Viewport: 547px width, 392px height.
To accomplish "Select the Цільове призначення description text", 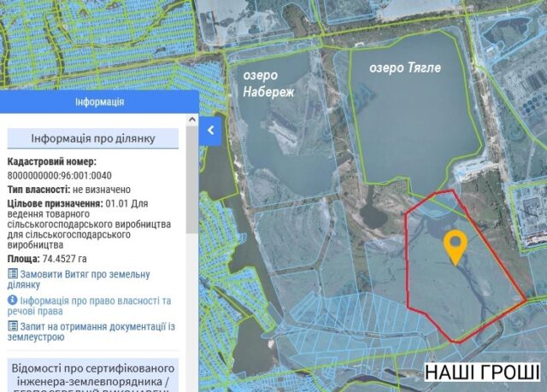I will pyautogui.click(x=91, y=224).
